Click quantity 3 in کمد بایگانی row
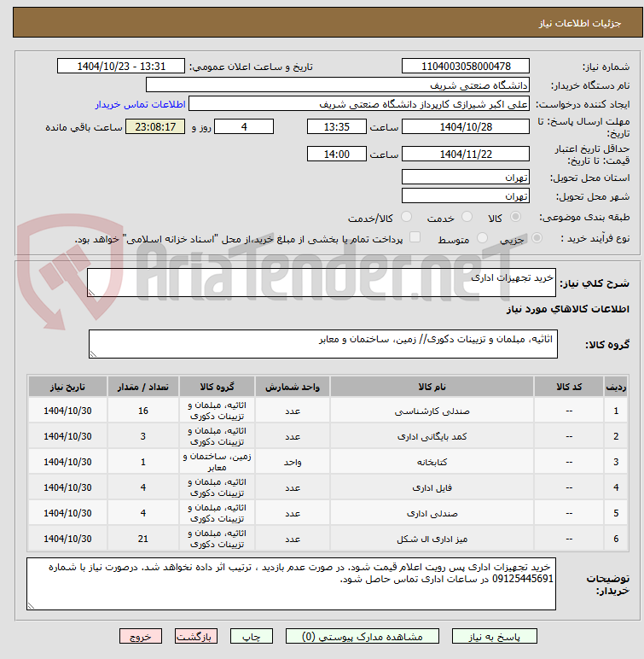The image size is (644, 659). pos(142,436)
